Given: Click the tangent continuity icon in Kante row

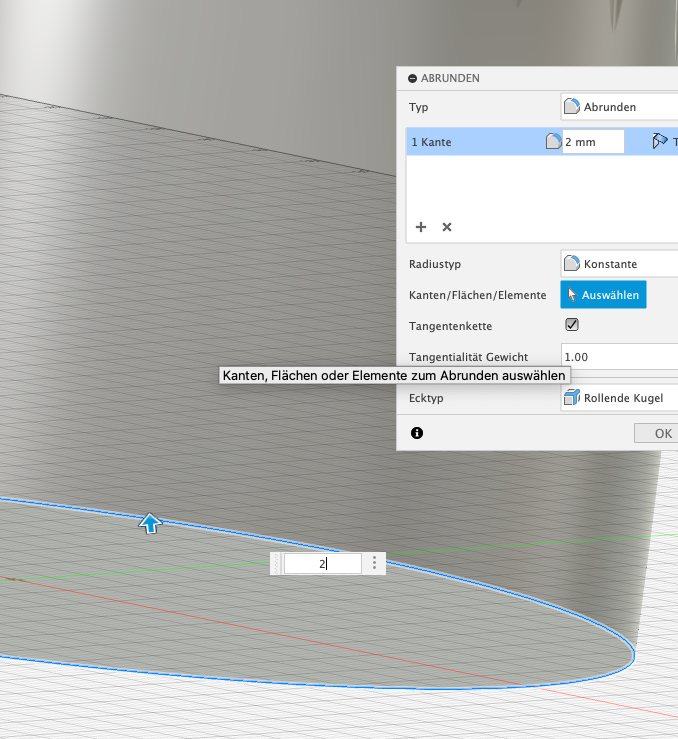Looking at the screenshot, I should (659, 142).
